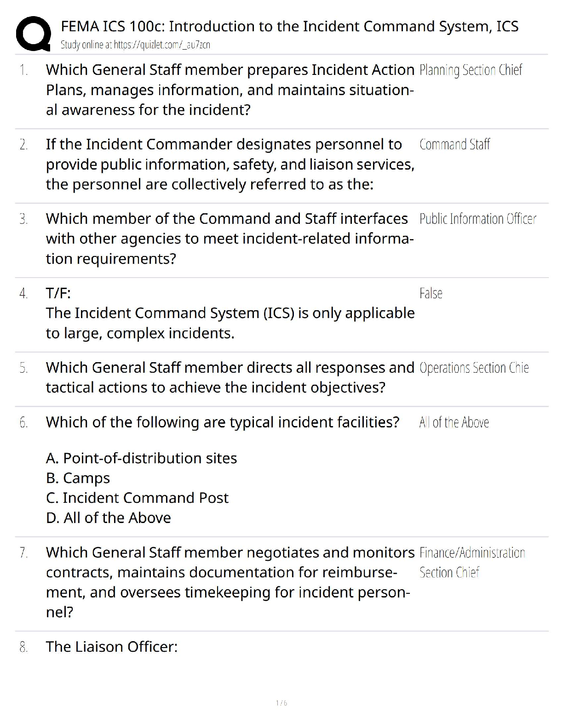This screenshot has height=728, width=563.
Task: Select the 'Public Information Officer' answer
Action: pos(477,219)
